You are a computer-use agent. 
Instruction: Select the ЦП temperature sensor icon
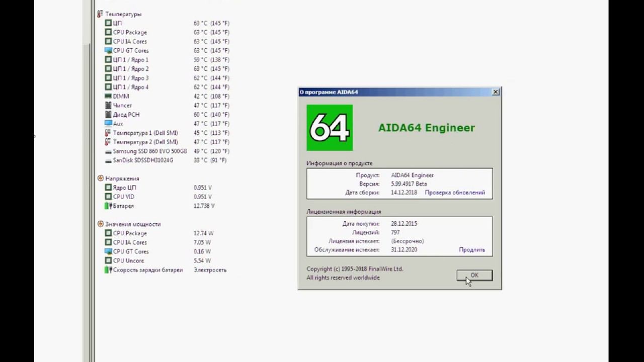[108, 23]
